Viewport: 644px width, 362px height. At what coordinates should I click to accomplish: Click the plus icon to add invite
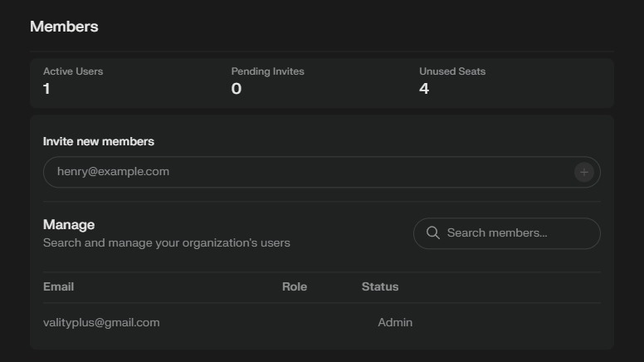click(583, 172)
